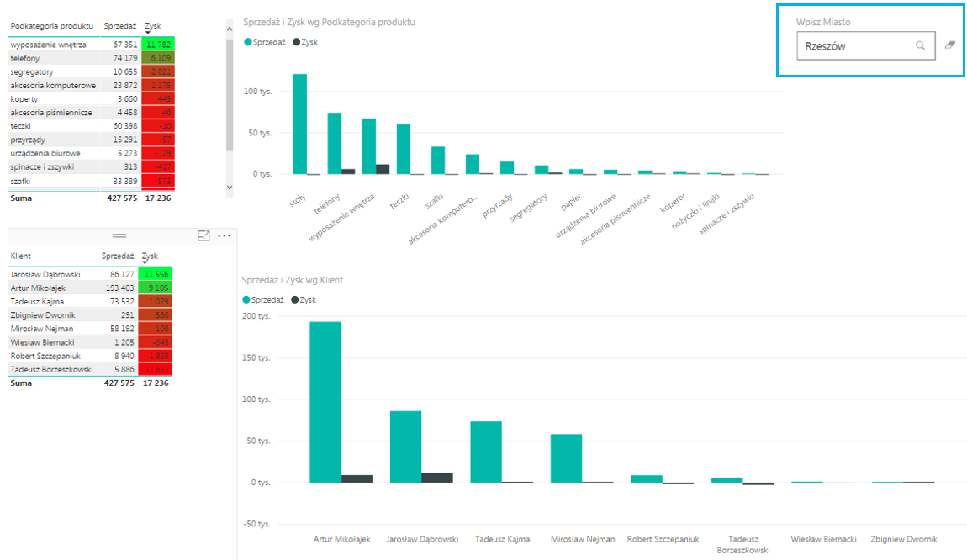Click the product table vertical scrollbar thumb
967x560 pixels.
(x=230, y=92)
